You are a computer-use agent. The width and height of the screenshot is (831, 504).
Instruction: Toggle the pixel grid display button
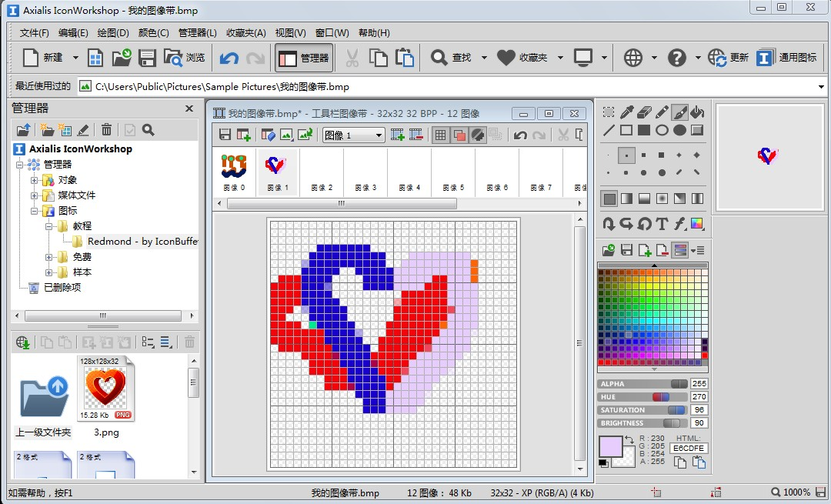pyautogui.click(x=440, y=135)
